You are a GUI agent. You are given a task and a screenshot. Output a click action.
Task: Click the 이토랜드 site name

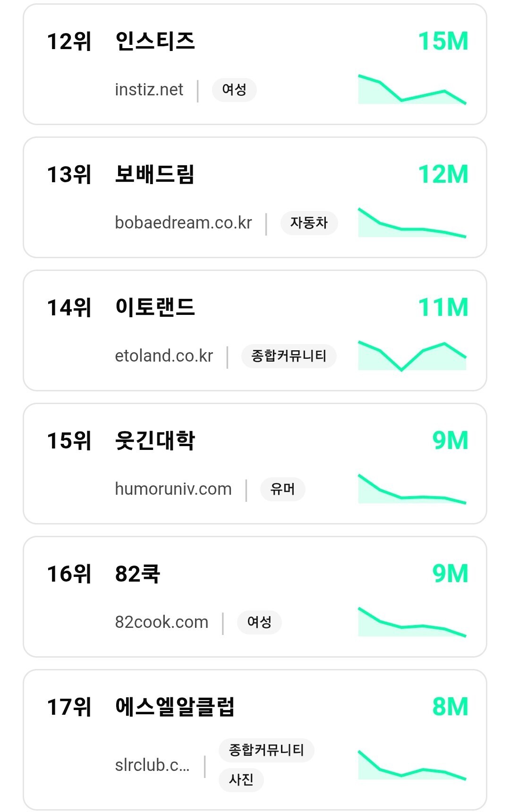[x=154, y=307]
